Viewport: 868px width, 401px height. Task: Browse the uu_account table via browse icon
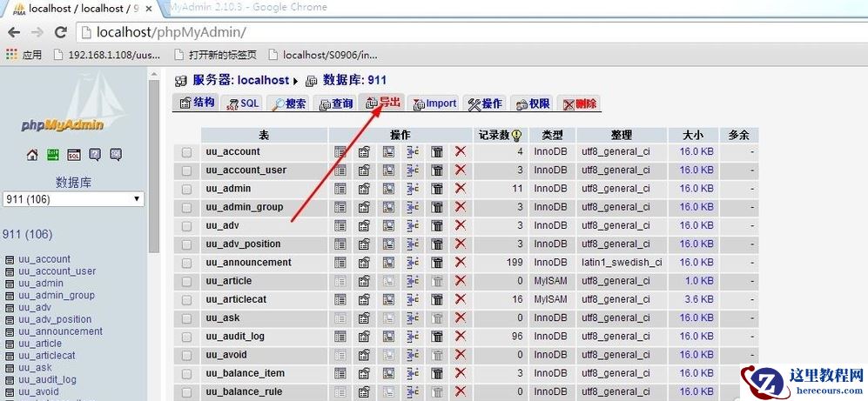pos(340,151)
